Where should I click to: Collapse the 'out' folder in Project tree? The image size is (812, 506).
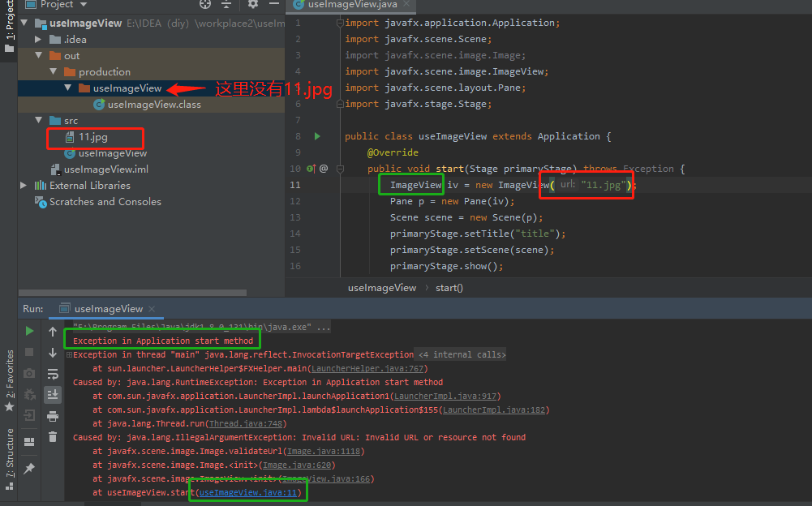pyautogui.click(x=37, y=55)
